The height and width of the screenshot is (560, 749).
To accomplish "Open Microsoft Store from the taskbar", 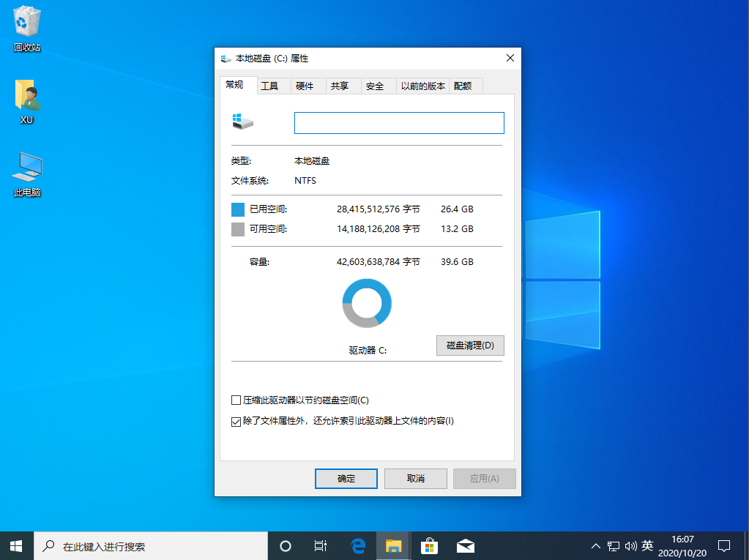I will coord(429,546).
